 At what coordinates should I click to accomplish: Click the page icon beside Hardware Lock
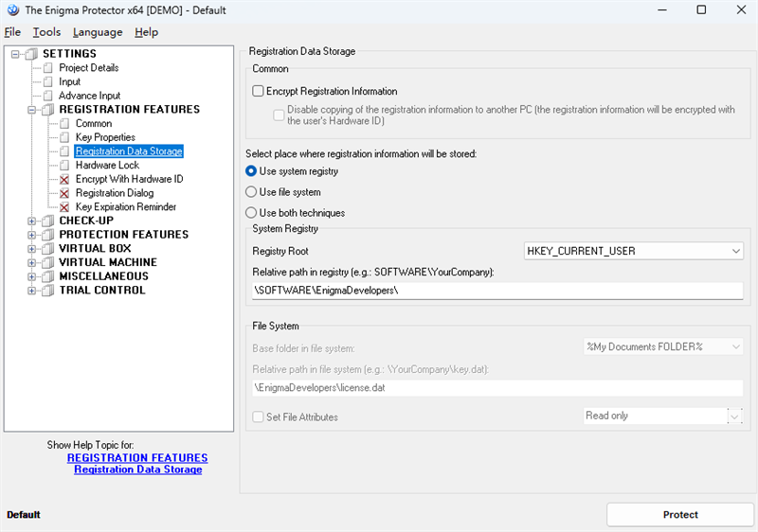64,165
